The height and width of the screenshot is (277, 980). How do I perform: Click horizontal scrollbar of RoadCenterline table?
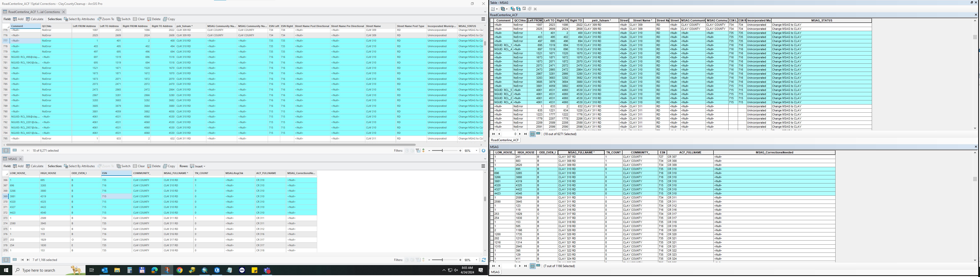211,144
